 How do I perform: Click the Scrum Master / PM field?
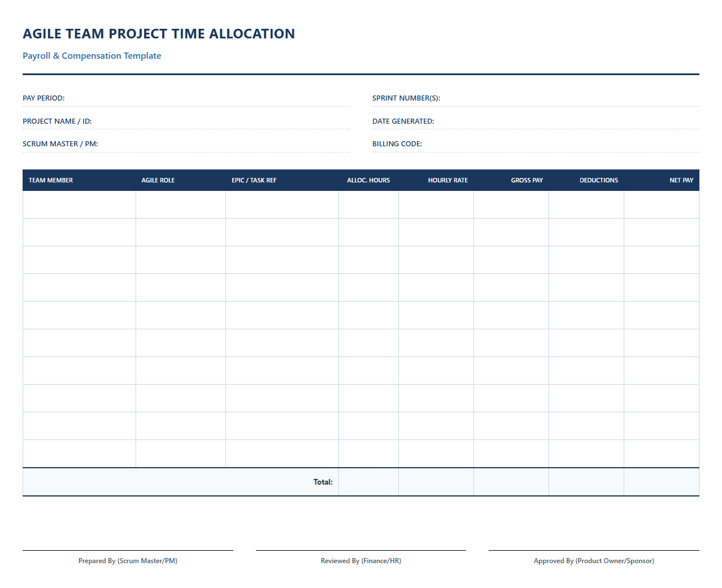[x=186, y=144]
